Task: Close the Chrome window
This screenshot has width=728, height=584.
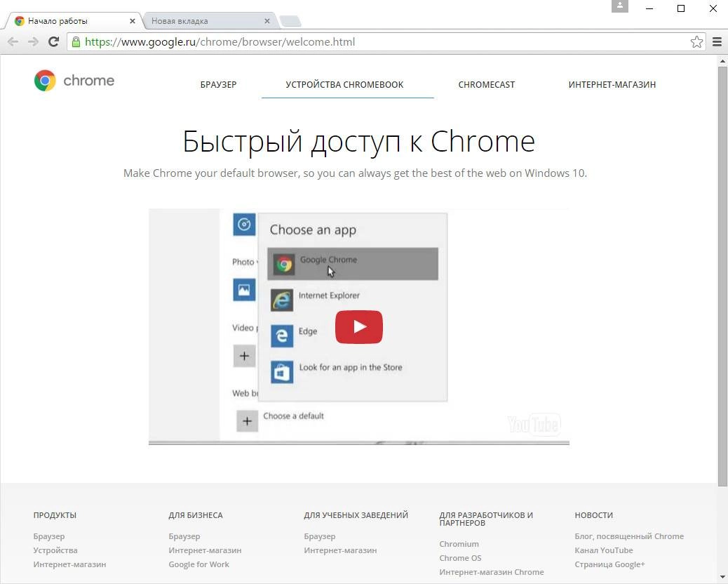Action: (713, 8)
